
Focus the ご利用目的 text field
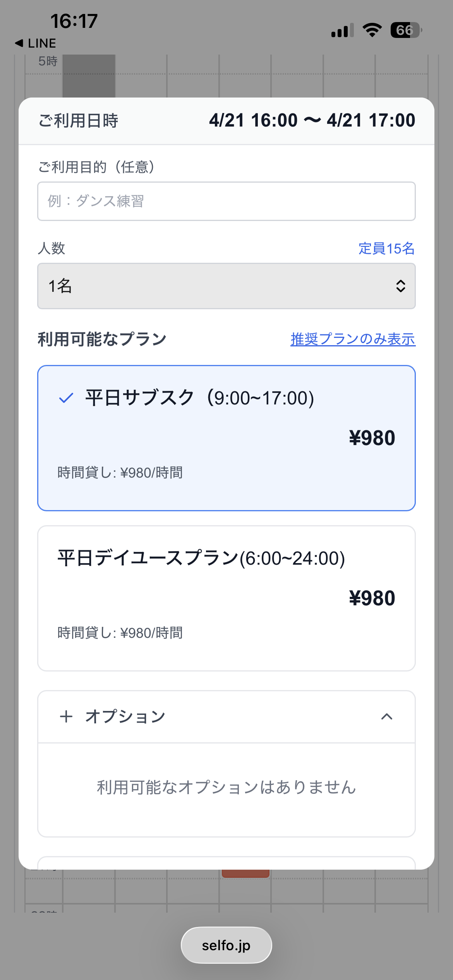(x=226, y=201)
